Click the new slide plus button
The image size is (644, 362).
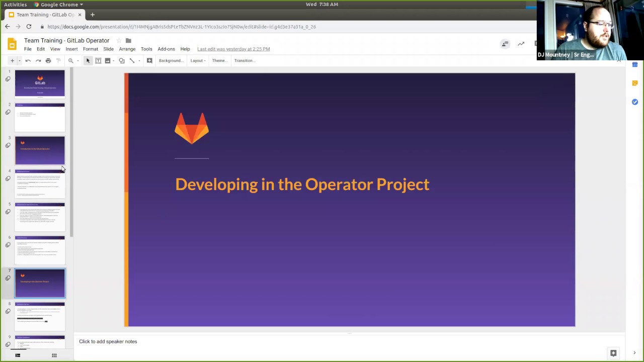(12, 60)
